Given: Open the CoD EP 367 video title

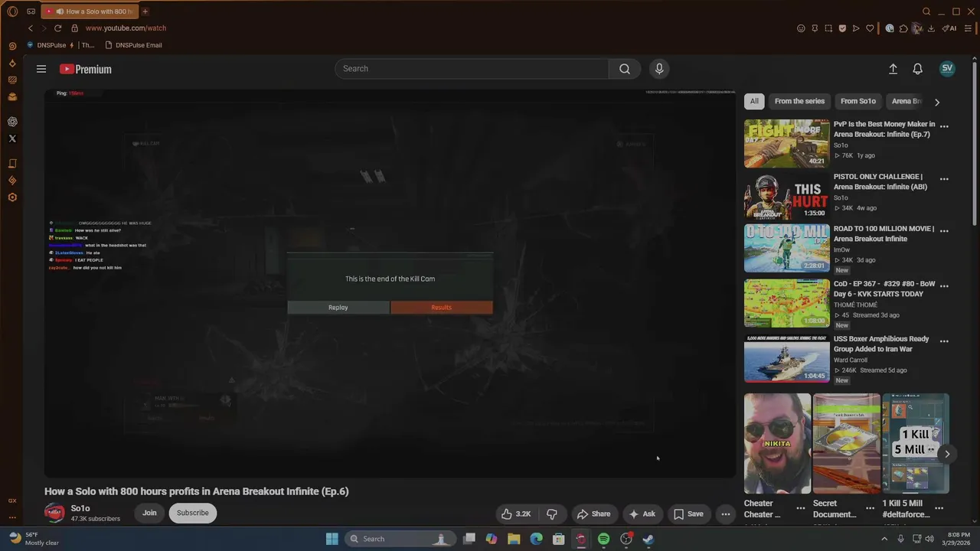Looking at the screenshot, I should click(884, 289).
